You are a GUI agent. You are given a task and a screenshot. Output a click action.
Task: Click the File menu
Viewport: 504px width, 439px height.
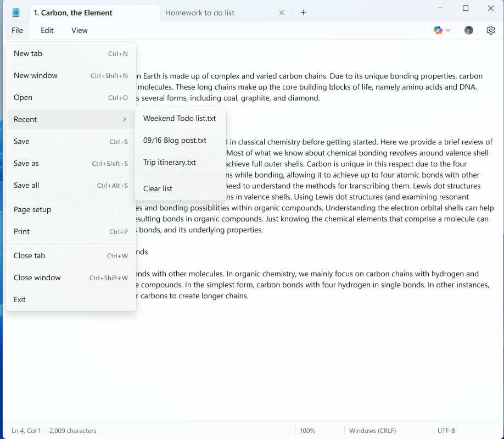(17, 30)
